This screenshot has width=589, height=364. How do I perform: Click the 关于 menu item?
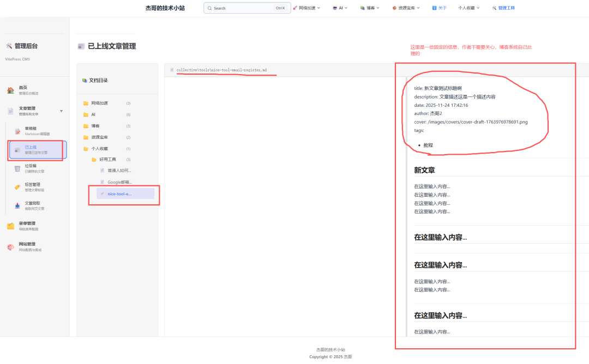click(x=440, y=8)
